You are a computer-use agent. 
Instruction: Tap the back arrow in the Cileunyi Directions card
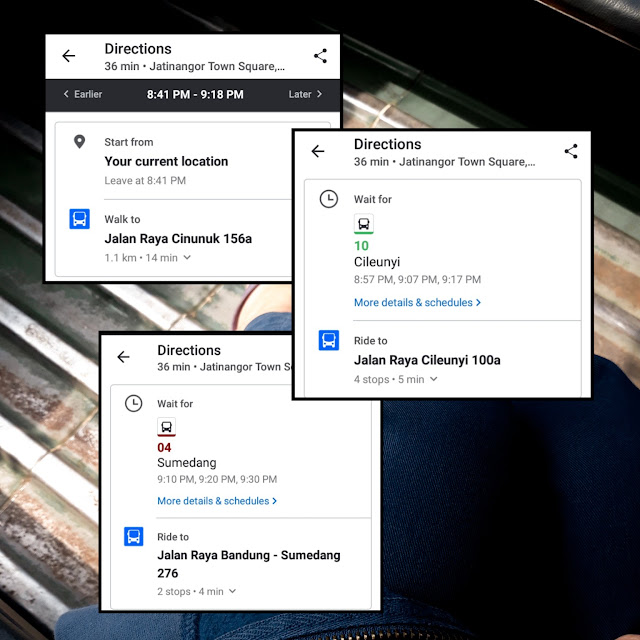[318, 151]
